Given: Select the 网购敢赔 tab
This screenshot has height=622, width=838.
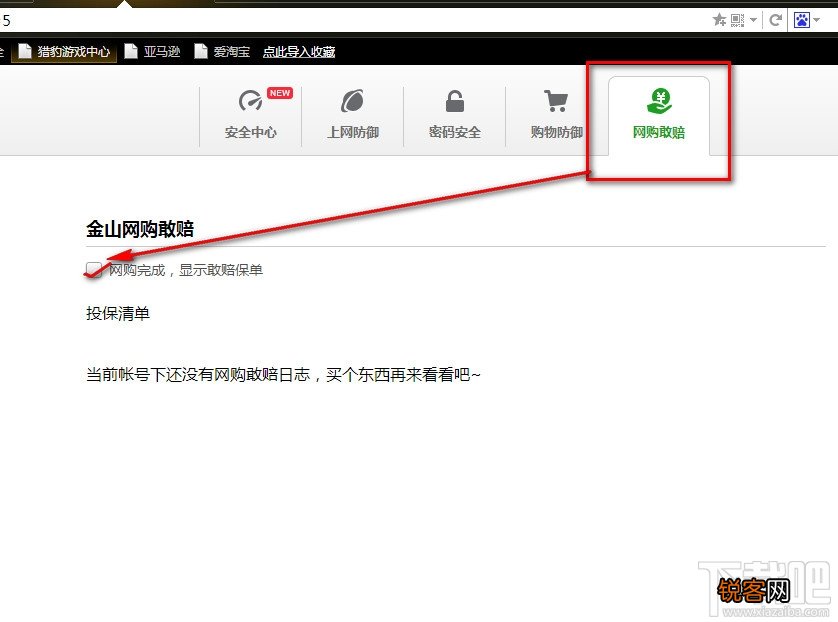Looking at the screenshot, I should coord(658,115).
